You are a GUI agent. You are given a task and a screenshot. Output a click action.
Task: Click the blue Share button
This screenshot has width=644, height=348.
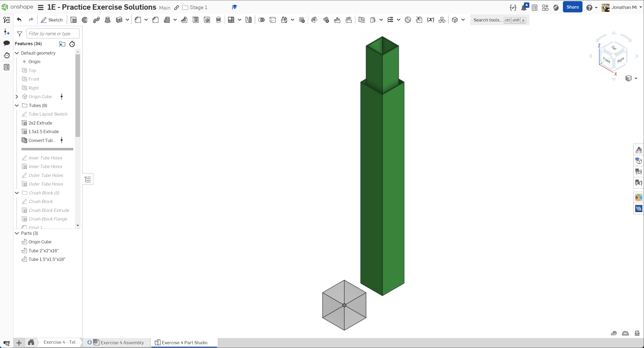tap(572, 7)
